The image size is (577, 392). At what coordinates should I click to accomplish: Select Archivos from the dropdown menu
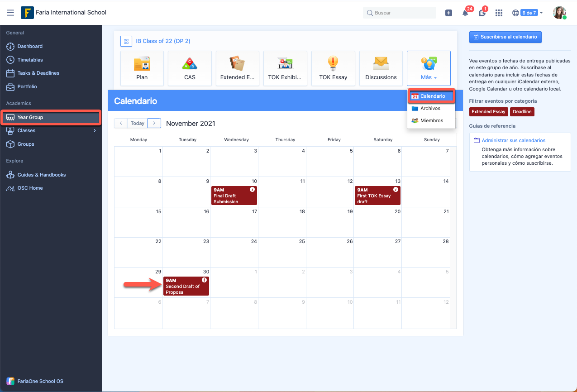click(430, 109)
